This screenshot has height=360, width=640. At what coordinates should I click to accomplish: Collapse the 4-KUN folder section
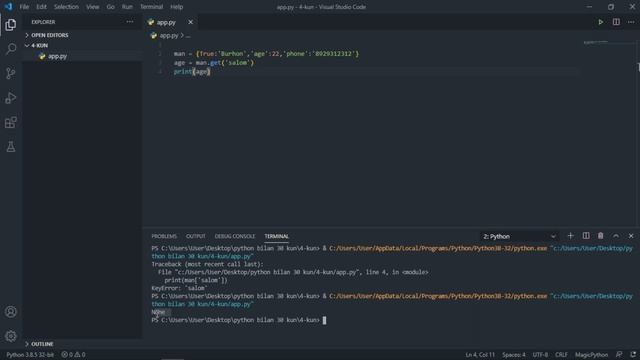coord(39,45)
